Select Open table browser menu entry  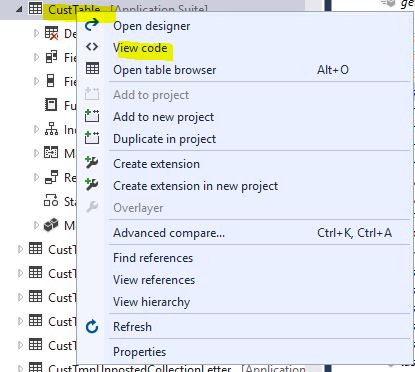point(164,70)
